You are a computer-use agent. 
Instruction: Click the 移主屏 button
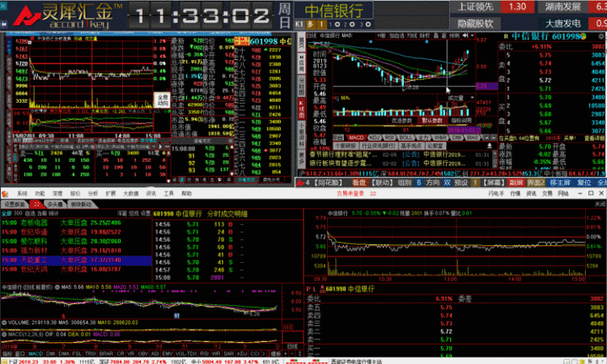coord(560,183)
